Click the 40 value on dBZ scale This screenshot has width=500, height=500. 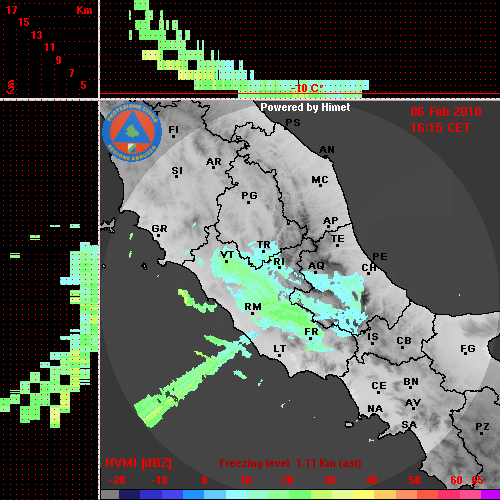pos(371,480)
